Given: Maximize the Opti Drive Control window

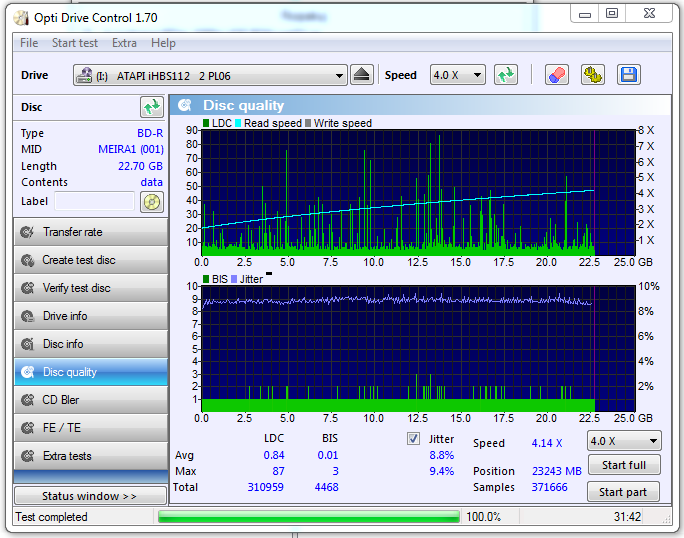Looking at the screenshot, I should [612, 14].
